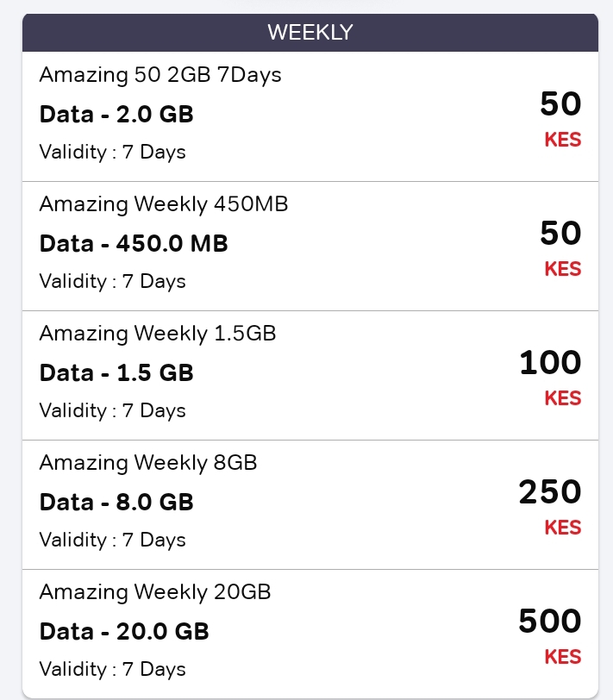Click the Data - 2.0 GB label

[x=116, y=114]
